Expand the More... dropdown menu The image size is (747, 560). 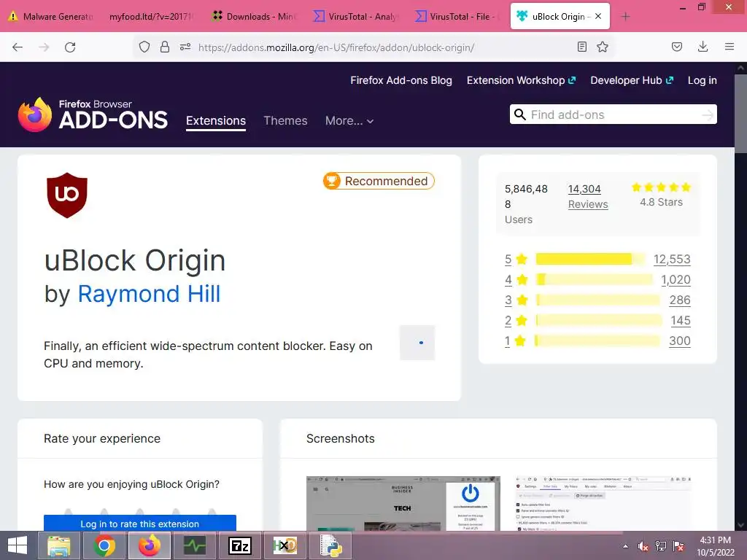(x=349, y=121)
